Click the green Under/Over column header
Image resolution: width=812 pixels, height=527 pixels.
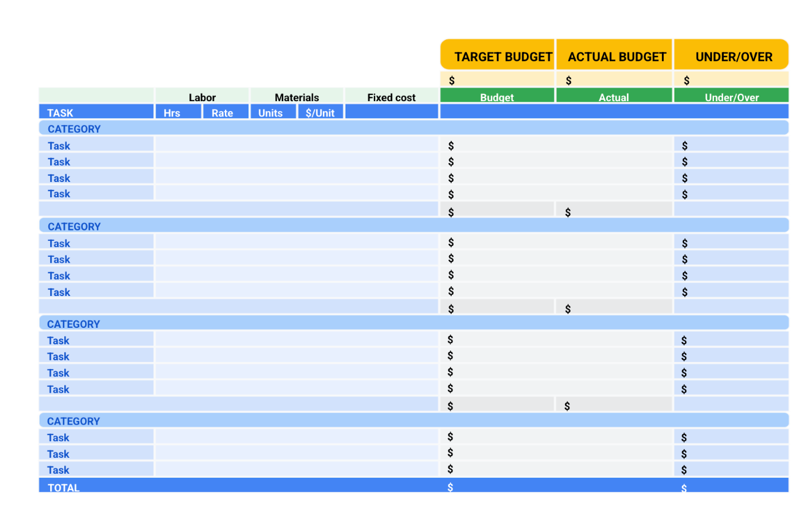[731, 97]
